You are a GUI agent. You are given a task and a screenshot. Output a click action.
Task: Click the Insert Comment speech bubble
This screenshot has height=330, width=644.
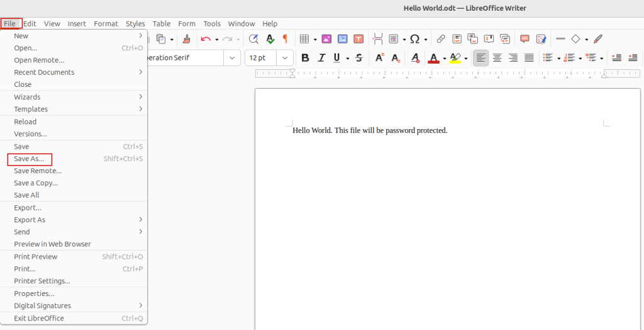(x=525, y=39)
